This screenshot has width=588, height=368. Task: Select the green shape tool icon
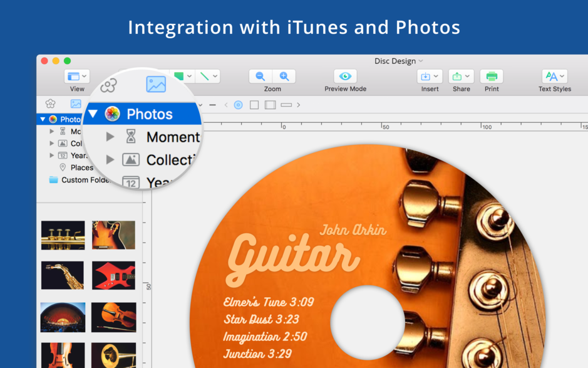point(180,75)
